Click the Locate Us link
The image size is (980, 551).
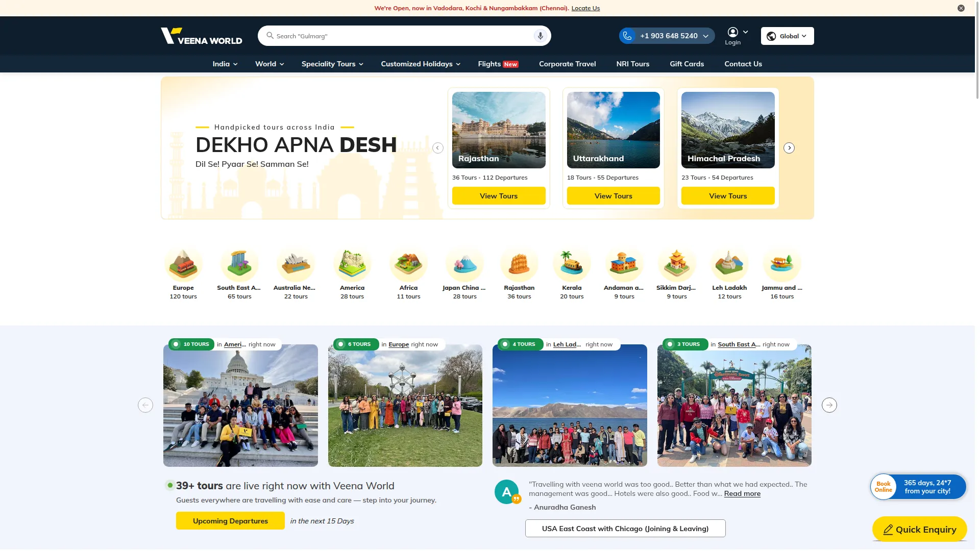tap(585, 8)
